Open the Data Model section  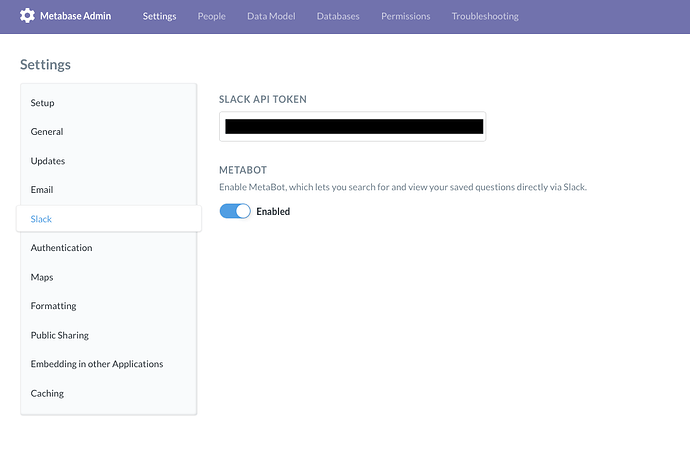click(271, 16)
